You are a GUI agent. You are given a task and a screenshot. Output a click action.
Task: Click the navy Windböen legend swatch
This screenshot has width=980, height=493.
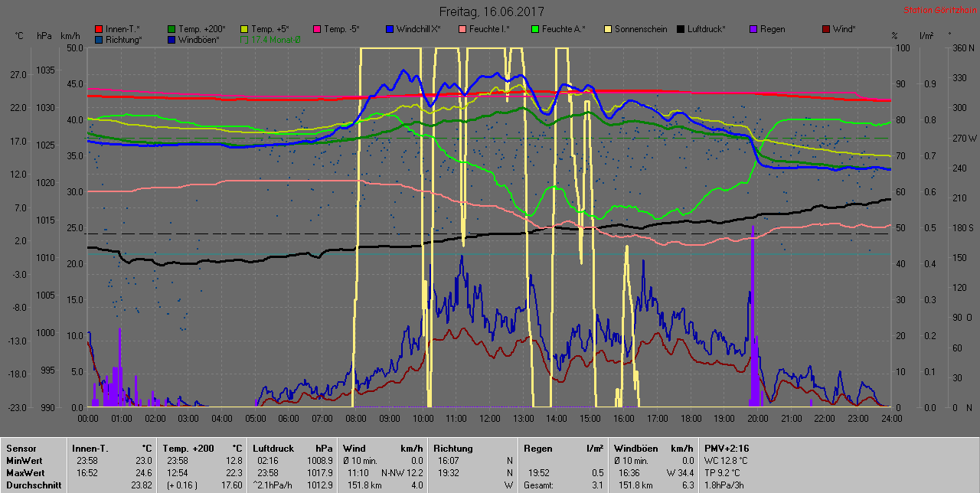point(171,39)
